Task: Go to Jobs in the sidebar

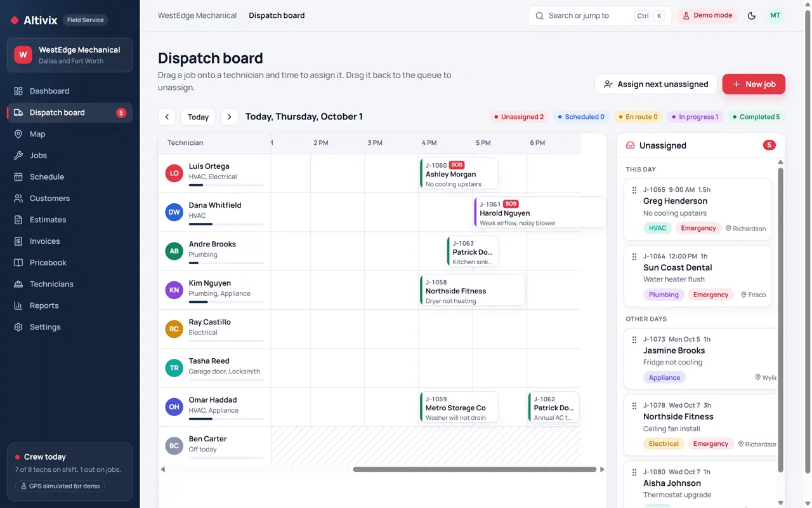Action: pyautogui.click(x=70, y=156)
